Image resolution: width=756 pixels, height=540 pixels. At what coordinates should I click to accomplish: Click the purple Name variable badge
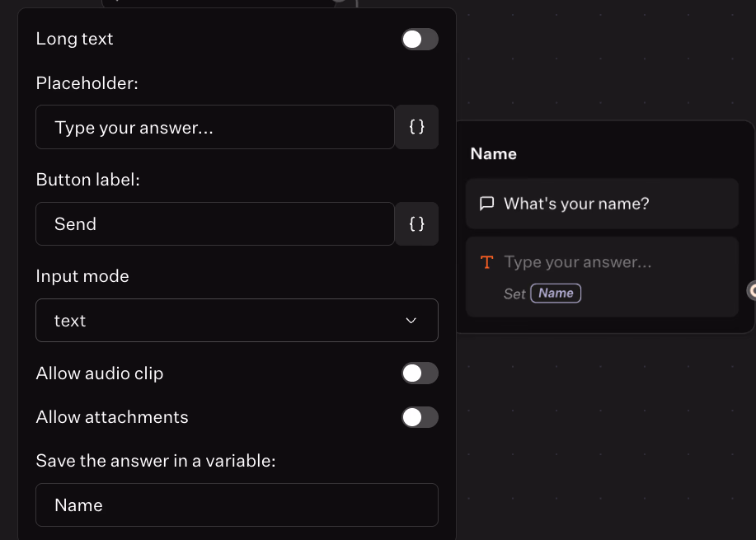(556, 293)
